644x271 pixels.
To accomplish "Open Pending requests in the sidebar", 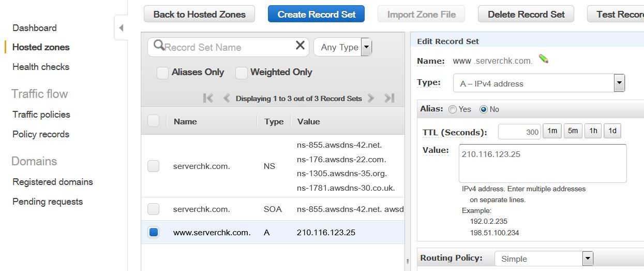I will (48, 202).
